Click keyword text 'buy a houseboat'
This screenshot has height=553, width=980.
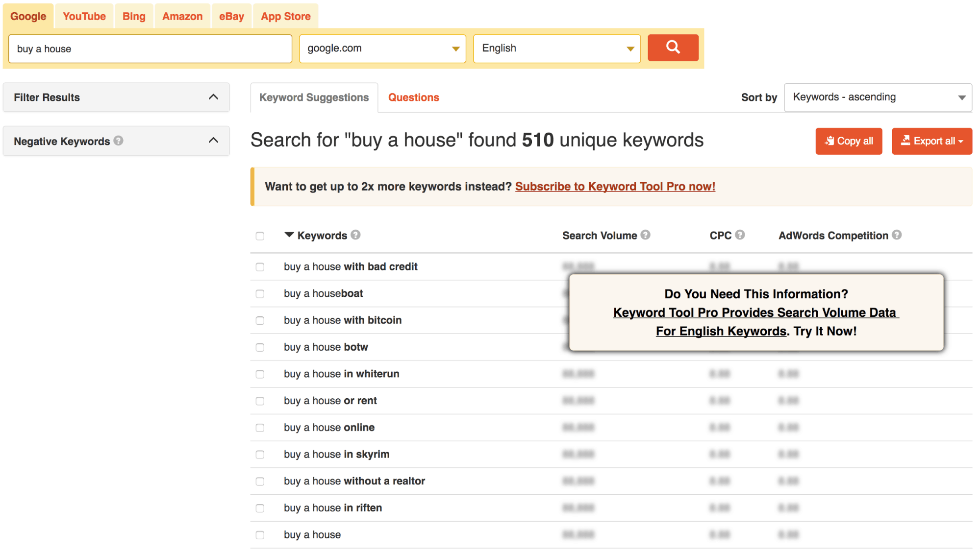pyautogui.click(x=324, y=294)
